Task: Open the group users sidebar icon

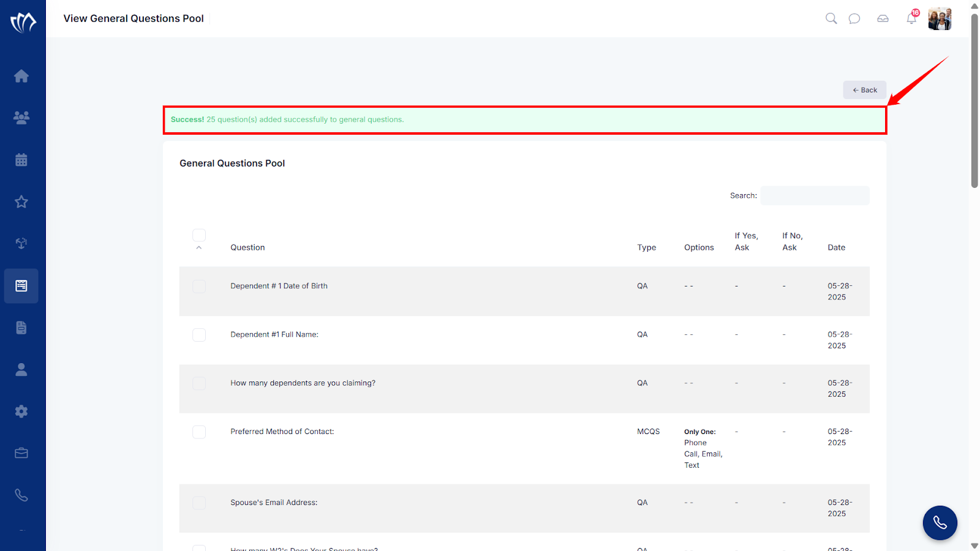Action: (21, 118)
